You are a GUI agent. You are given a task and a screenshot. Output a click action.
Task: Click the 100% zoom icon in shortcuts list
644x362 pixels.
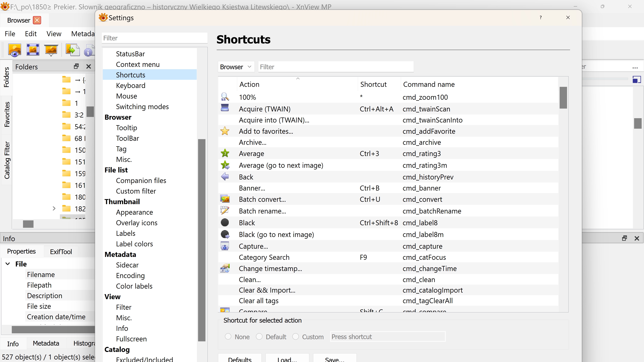[x=225, y=97]
